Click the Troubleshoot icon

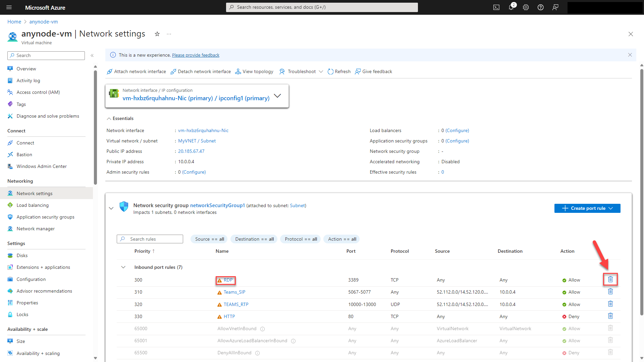(282, 71)
